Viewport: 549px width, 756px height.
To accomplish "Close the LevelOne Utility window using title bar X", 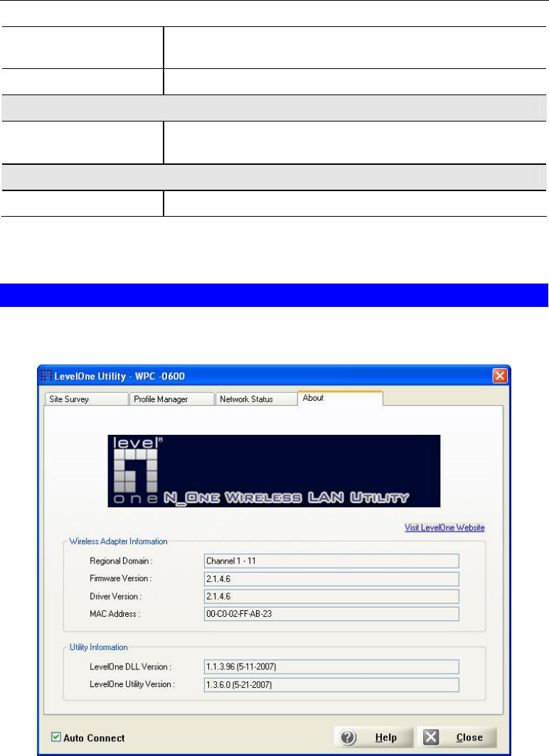I will coord(500,376).
